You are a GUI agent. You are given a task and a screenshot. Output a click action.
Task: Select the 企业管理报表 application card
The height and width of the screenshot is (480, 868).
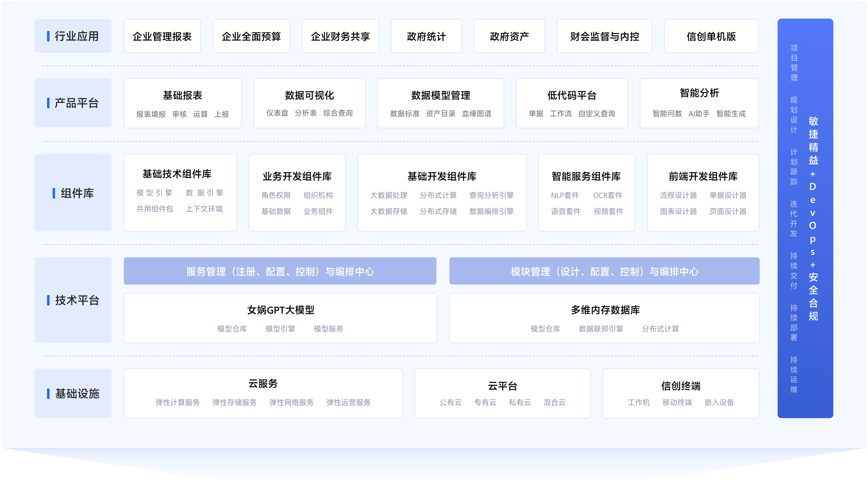[162, 36]
